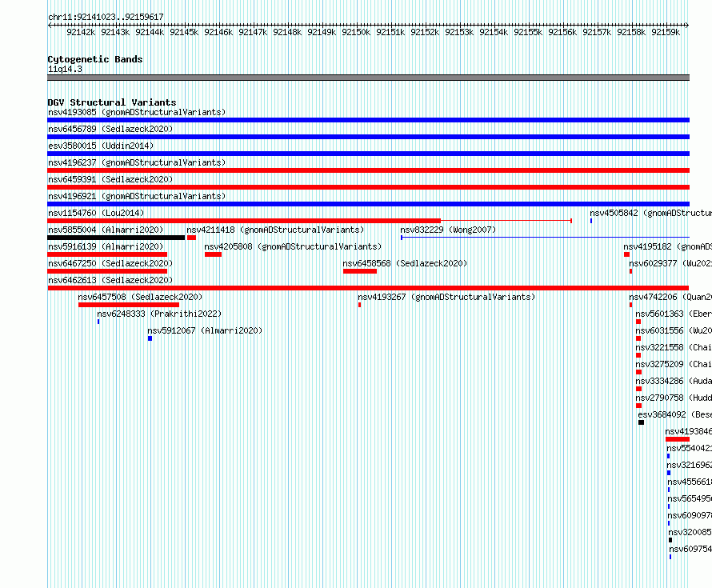Click the DGV Structural Variants track title
Screen dimensions: 712x588
tap(112, 102)
